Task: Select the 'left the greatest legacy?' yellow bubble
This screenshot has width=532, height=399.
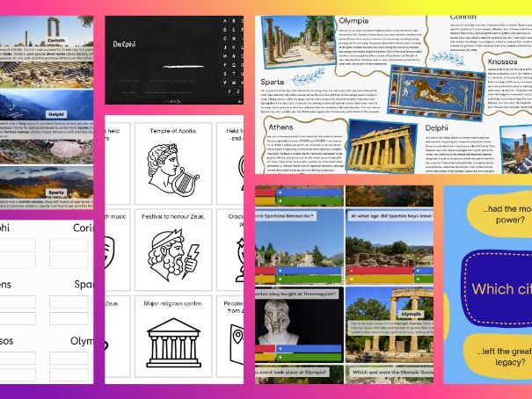Action: point(499,356)
